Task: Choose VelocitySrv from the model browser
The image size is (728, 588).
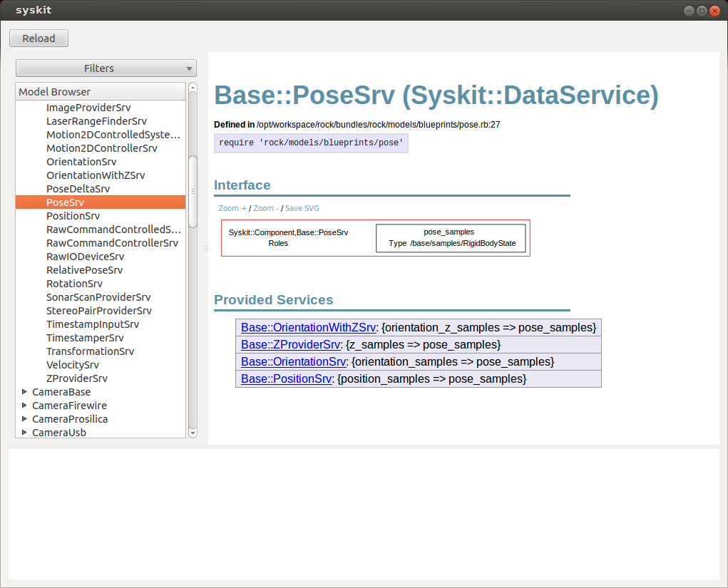Action: point(72,365)
